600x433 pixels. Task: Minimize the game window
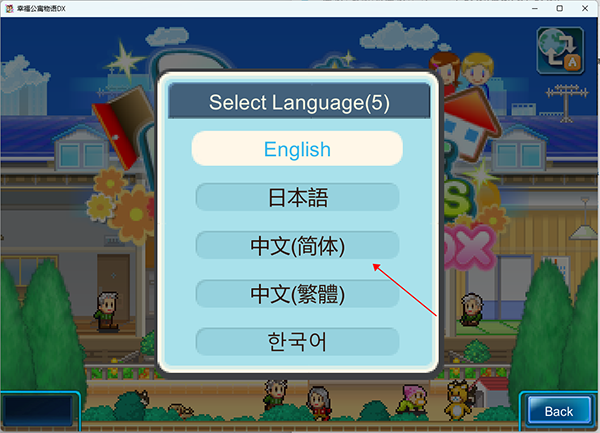pos(535,8)
